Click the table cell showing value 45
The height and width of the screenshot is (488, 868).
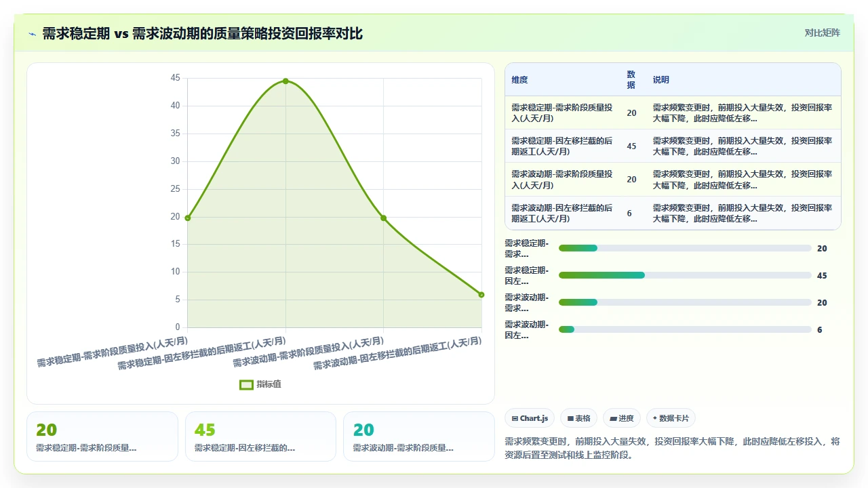[631, 146]
